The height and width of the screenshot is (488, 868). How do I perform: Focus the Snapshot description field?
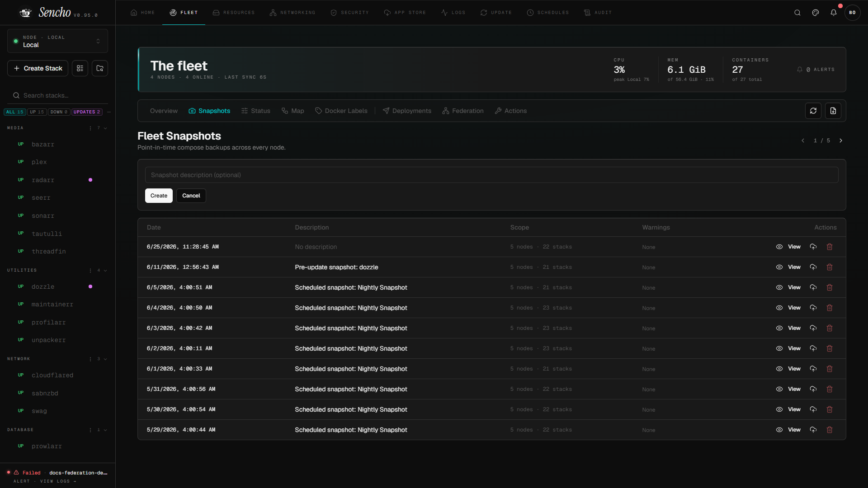492,175
